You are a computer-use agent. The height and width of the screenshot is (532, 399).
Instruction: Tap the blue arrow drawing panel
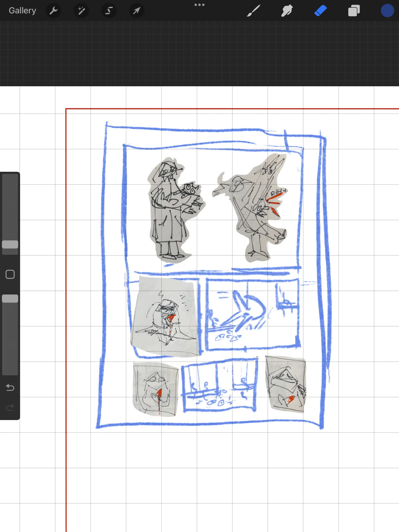click(x=253, y=314)
